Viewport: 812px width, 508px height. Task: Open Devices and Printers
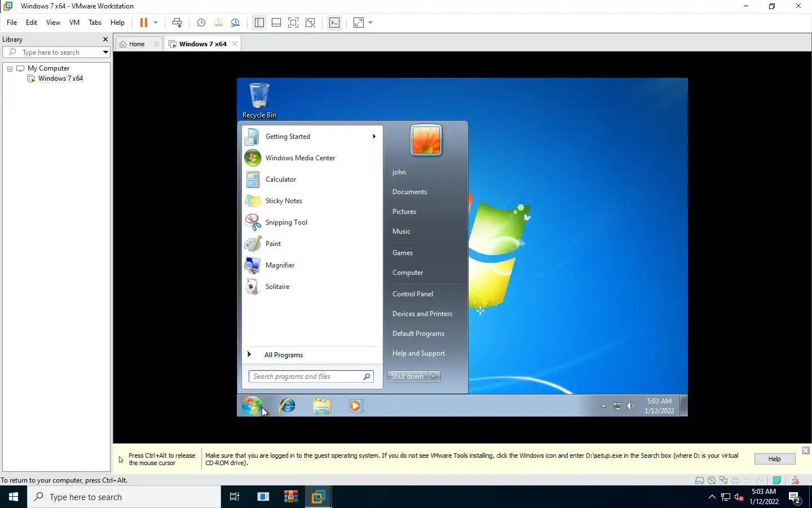click(x=422, y=314)
